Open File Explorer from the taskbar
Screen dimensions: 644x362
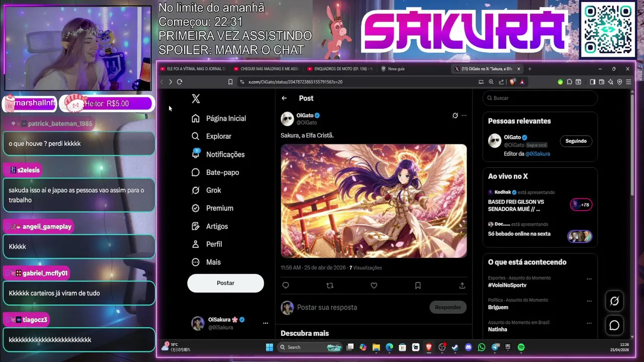pos(376,347)
